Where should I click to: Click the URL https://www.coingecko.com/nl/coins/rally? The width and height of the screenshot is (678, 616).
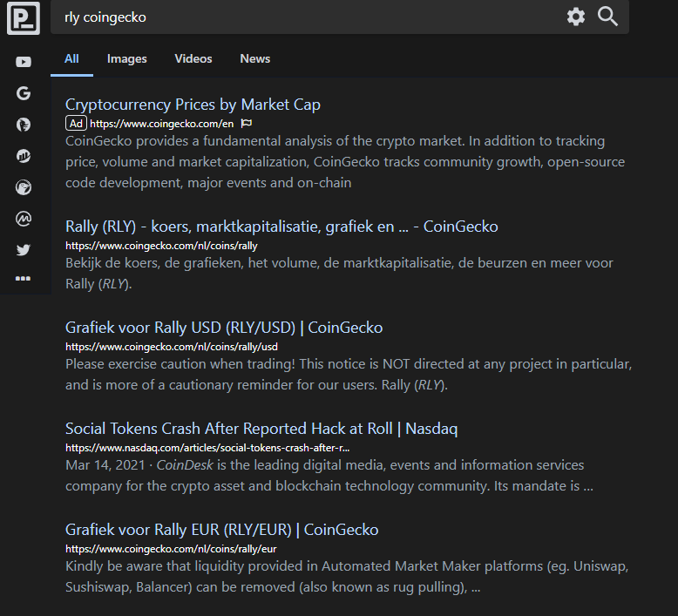[x=161, y=246]
